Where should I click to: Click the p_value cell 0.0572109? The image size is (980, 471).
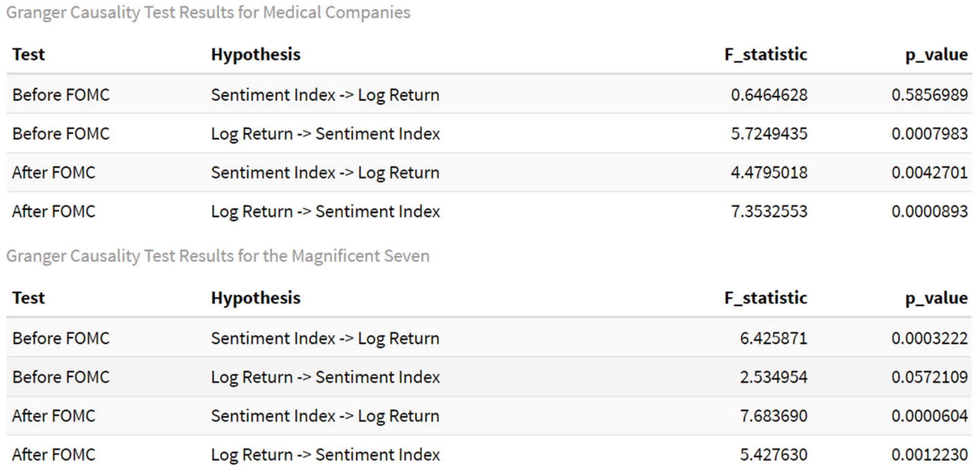tap(930, 377)
